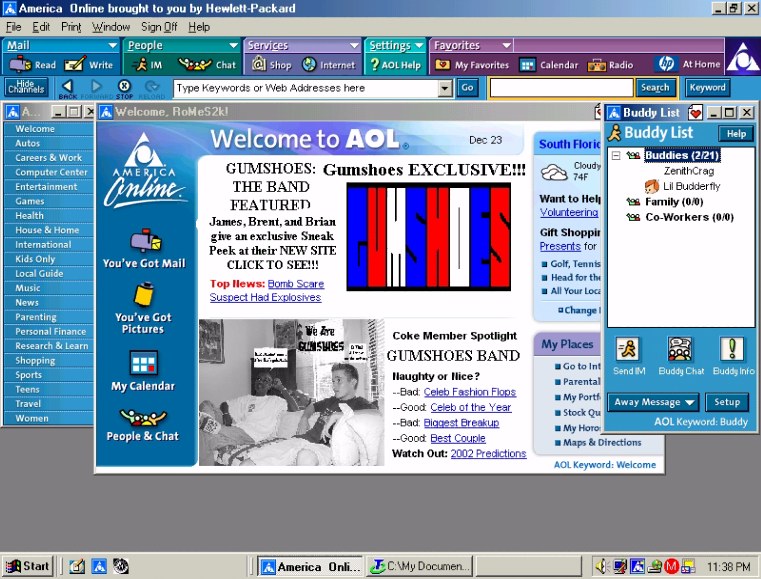The width and height of the screenshot is (761, 579).
Task: Select buddy Lil Budderfly
Action: pos(691,186)
